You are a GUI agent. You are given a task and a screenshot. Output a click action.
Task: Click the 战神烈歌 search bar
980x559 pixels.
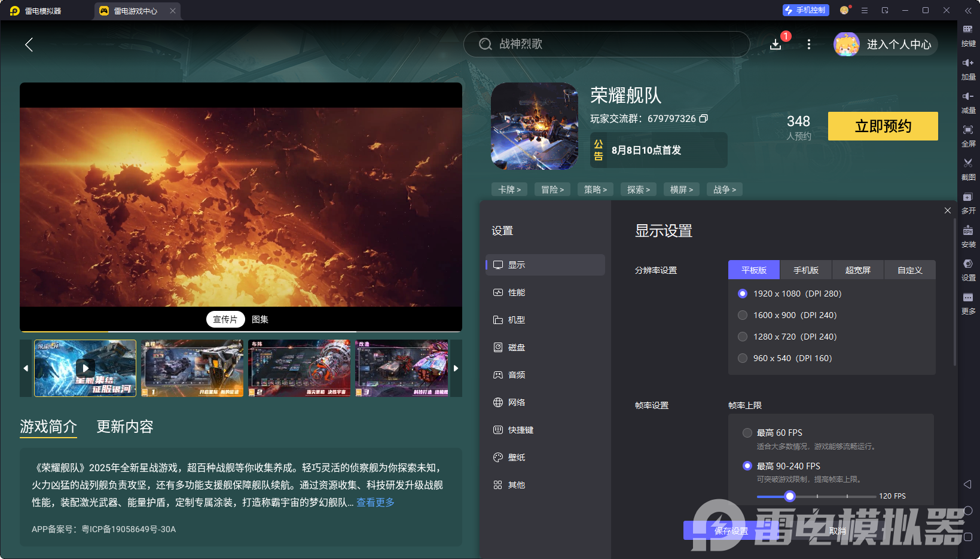click(606, 44)
